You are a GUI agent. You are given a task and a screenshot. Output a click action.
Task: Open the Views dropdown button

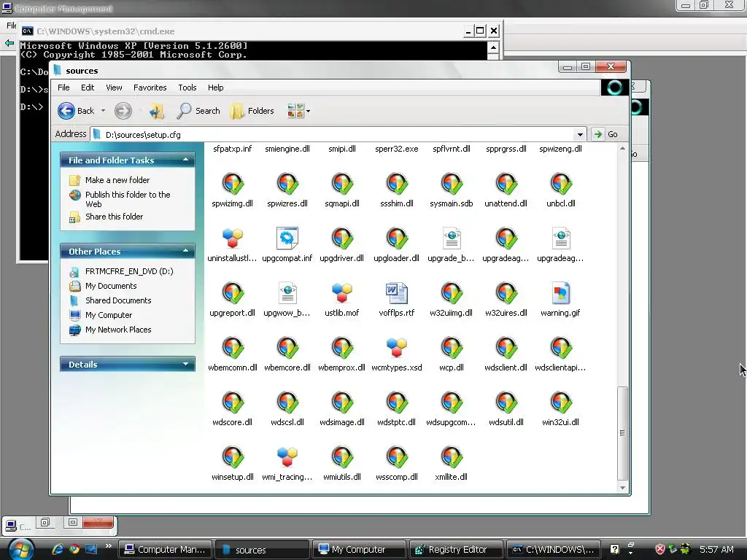(x=298, y=111)
